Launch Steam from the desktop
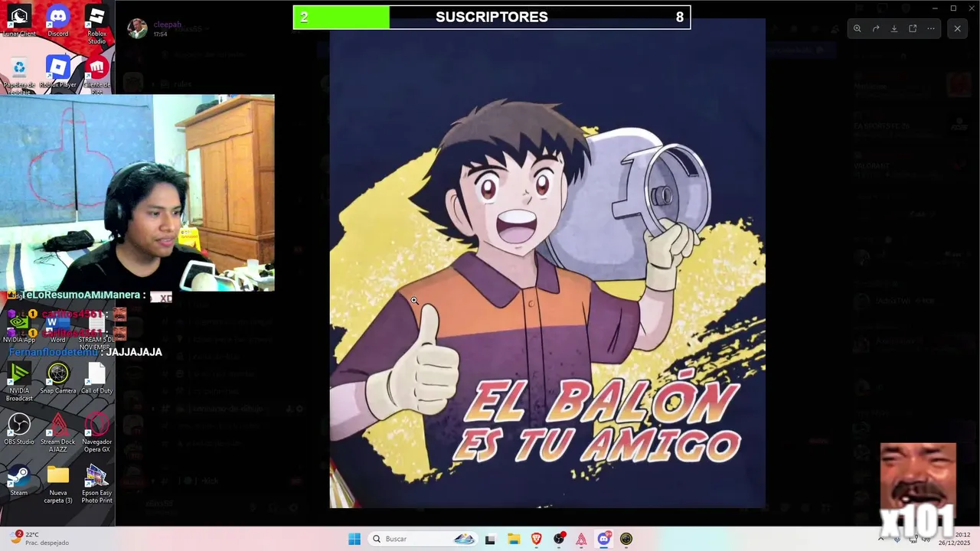The image size is (980, 551). (x=19, y=481)
